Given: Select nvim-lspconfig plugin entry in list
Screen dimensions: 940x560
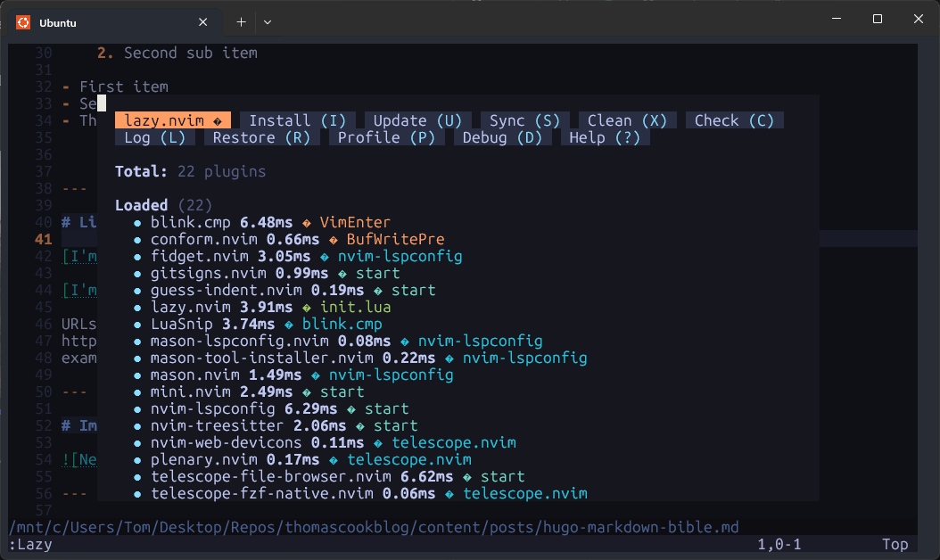Looking at the screenshot, I should pyautogui.click(x=212, y=409).
